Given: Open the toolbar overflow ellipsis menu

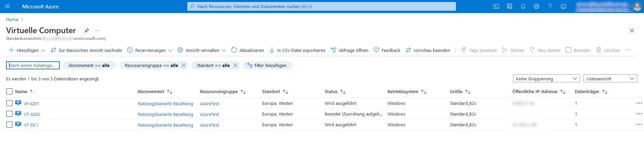Looking at the screenshot, I should [x=628, y=50].
